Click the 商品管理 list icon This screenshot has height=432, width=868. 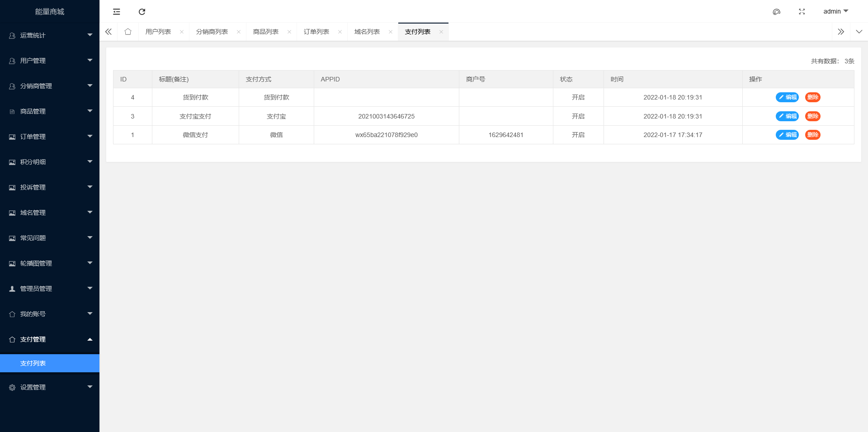[x=12, y=111]
